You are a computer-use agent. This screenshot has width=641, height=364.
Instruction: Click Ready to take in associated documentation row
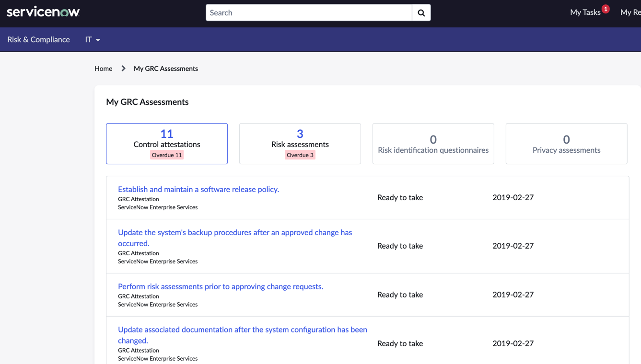400,343
